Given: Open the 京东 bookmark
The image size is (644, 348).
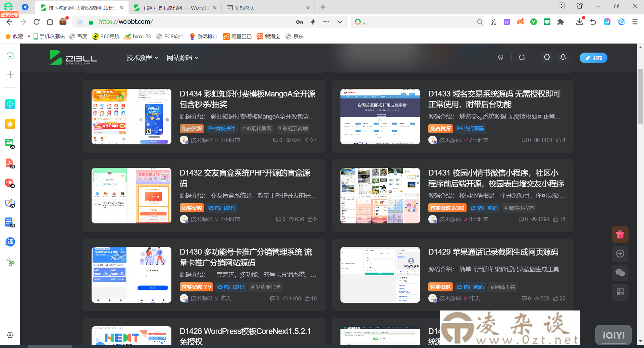Looking at the screenshot, I should [294, 37].
